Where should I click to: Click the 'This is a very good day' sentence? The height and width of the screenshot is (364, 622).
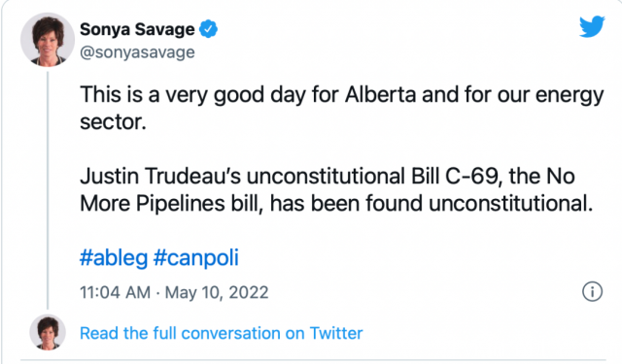(341, 108)
